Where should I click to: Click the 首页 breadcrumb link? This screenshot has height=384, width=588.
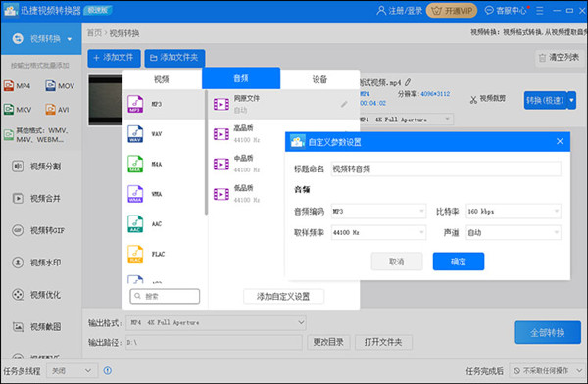click(x=94, y=33)
